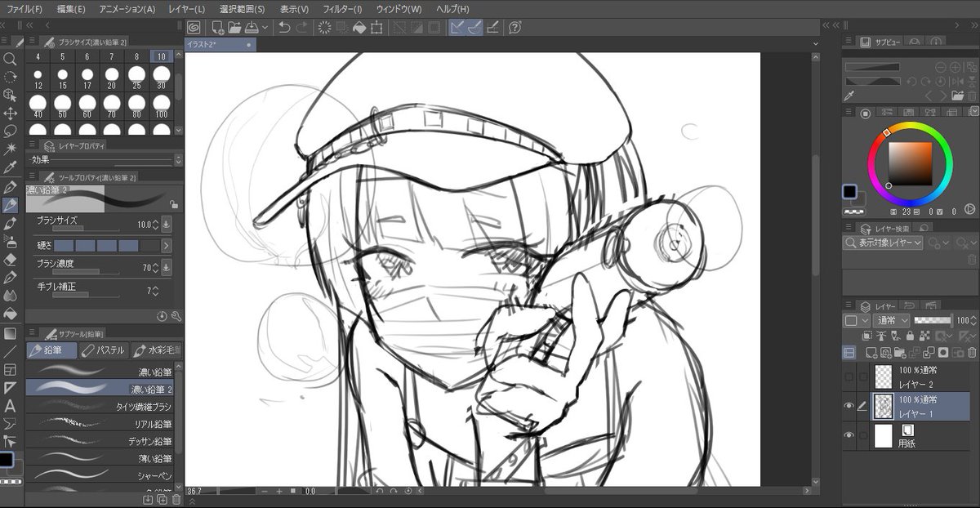Select the Eraser tool
This screenshot has height=508, width=980.
10,259
